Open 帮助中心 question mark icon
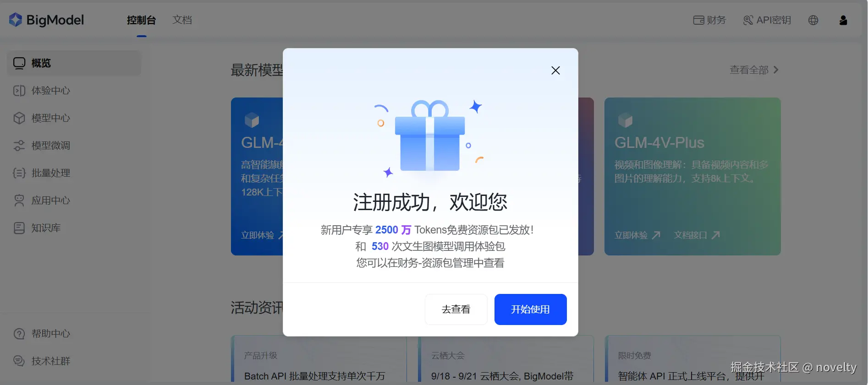Viewport: 868px width, 385px height. (19, 334)
